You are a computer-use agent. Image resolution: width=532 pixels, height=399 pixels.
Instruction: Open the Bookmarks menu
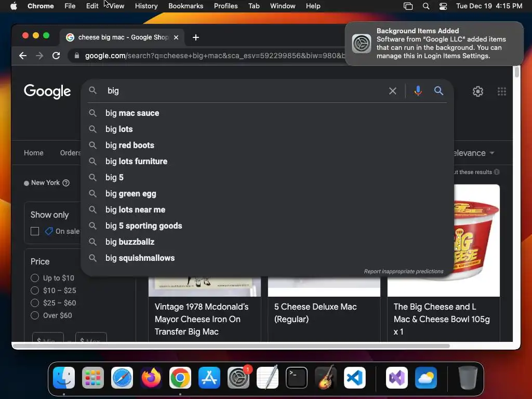pos(185,6)
